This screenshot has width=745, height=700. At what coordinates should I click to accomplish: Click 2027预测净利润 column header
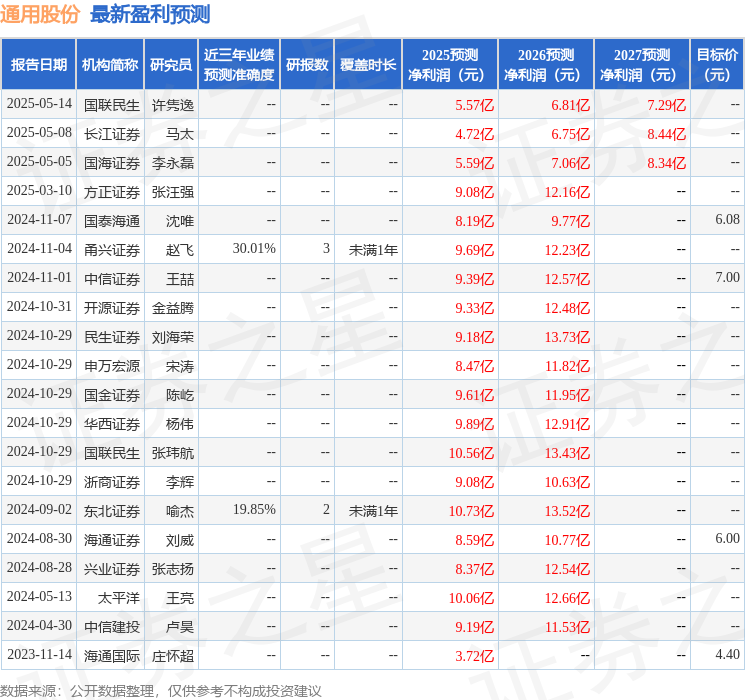(x=641, y=65)
